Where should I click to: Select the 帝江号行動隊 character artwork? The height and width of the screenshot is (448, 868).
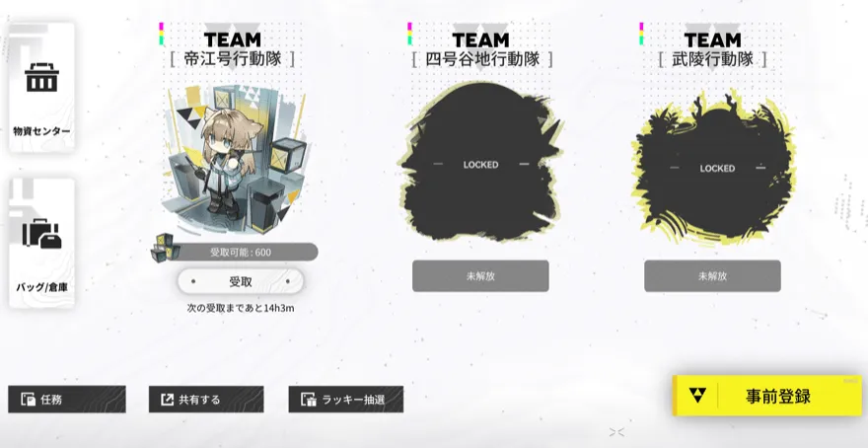point(234,158)
